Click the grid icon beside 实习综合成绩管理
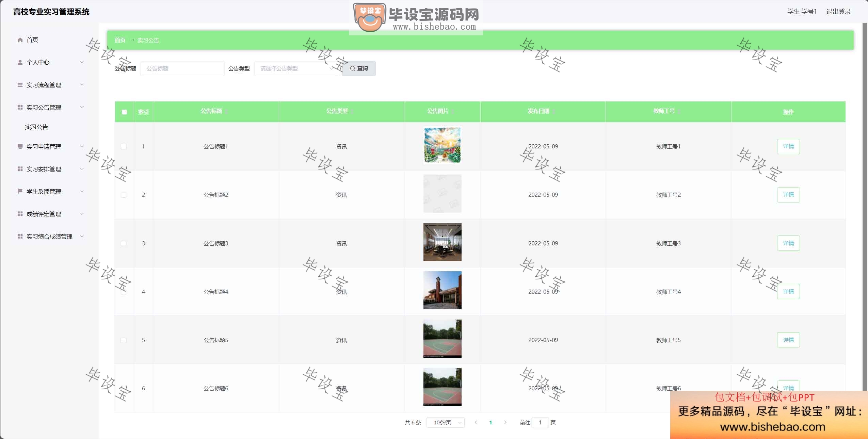The image size is (868, 439). (x=20, y=236)
